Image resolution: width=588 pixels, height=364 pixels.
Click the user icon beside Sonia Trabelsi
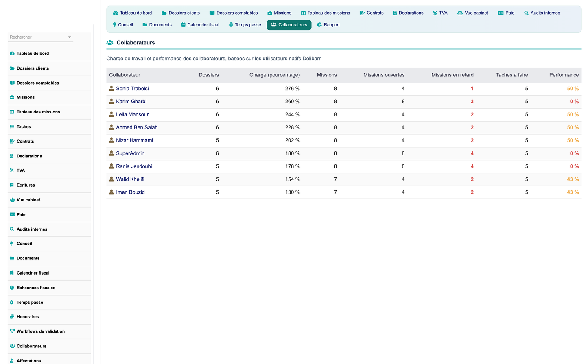coord(111,88)
